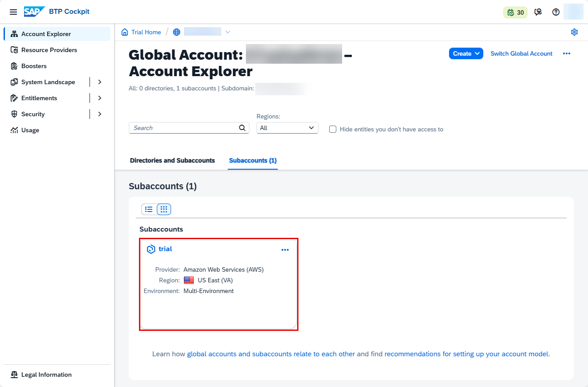Go to Trial Home breadcrumb link
This screenshot has width=588, height=387.
(x=146, y=32)
